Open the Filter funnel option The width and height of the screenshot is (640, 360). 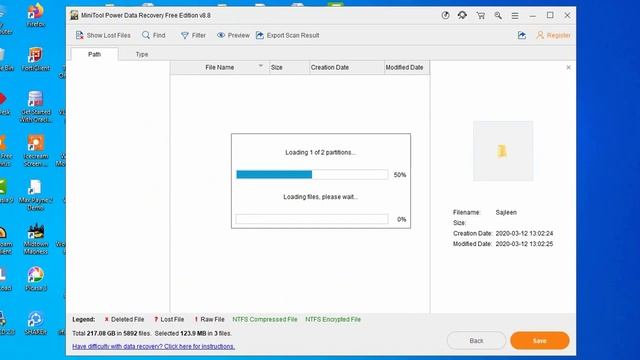pyautogui.click(x=193, y=36)
